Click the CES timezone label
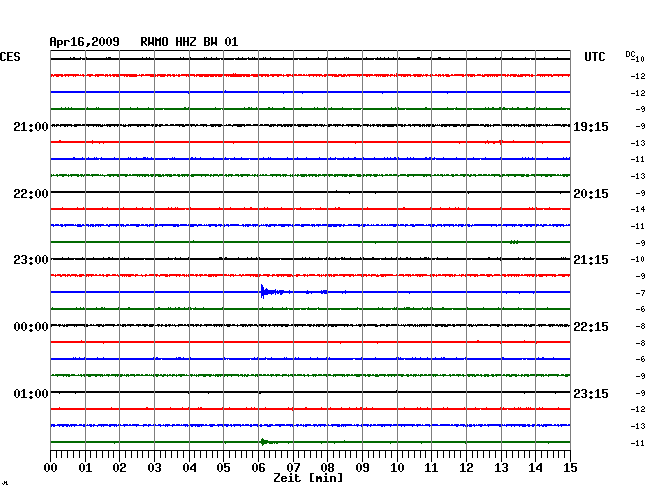Screen dimensions: 650x494 10,57
